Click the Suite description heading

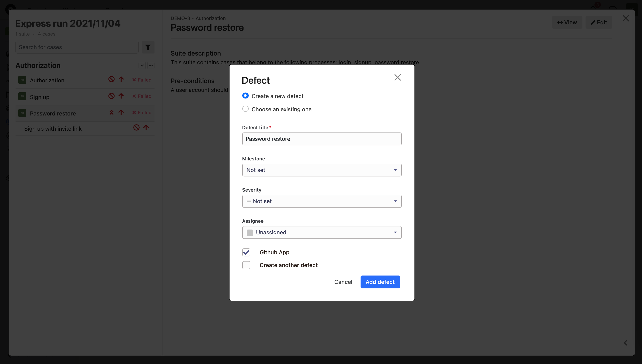coord(196,53)
